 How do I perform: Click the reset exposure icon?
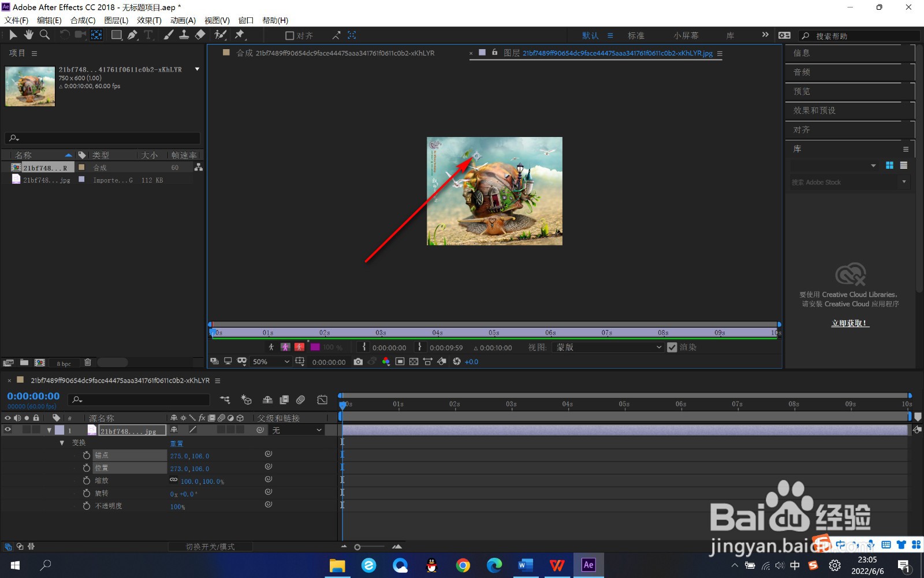tap(457, 362)
